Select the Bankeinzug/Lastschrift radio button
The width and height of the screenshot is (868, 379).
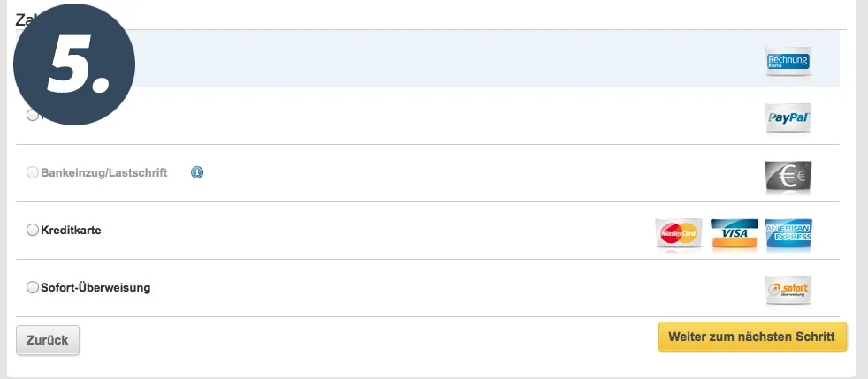pos(33,172)
